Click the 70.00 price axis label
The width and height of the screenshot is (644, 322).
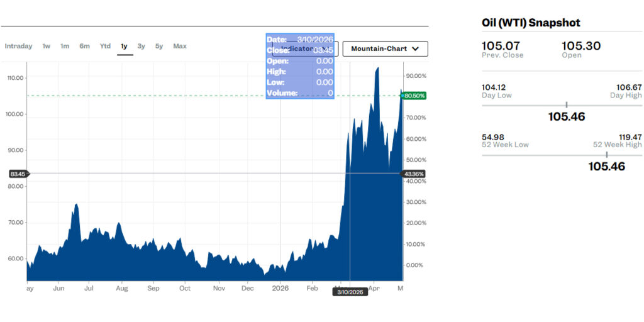click(17, 222)
